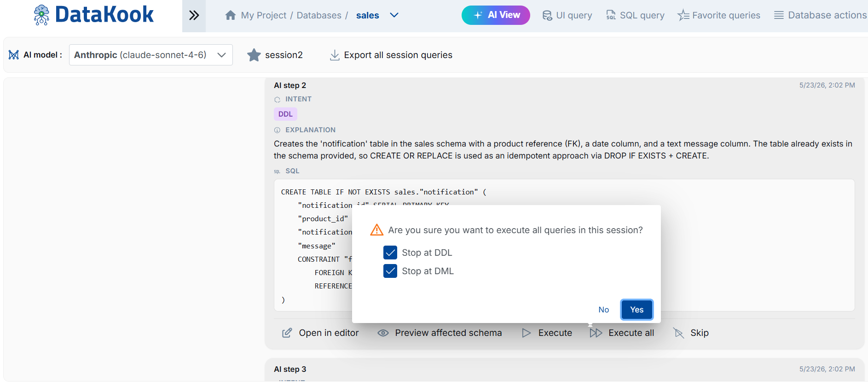Export all session queries
Image resolution: width=868 pixels, height=382 pixels.
[x=398, y=55]
